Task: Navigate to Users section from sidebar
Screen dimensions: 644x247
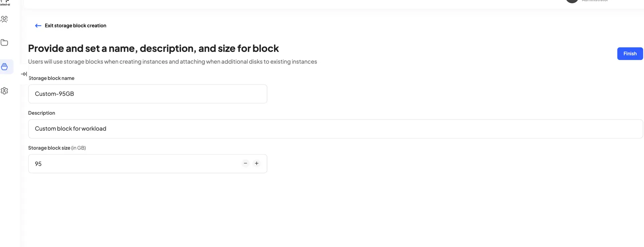Action: [5, 19]
